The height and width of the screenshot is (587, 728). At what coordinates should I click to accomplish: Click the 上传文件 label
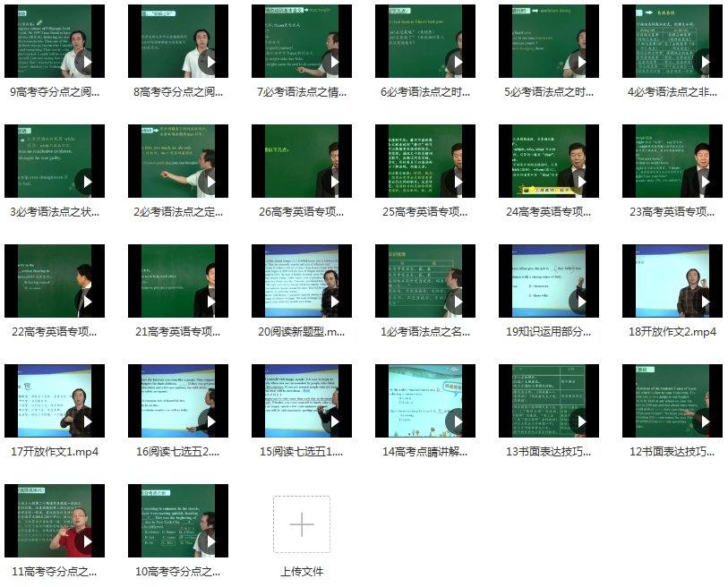click(302, 572)
